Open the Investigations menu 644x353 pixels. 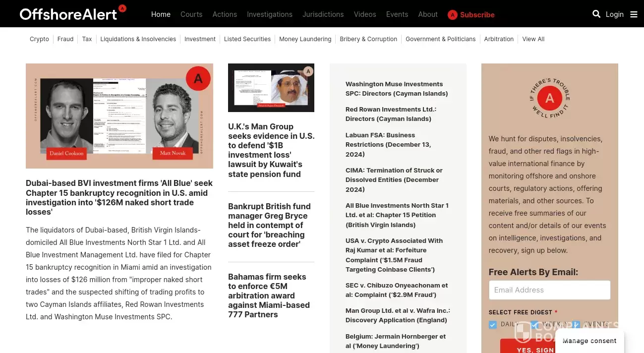tap(270, 14)
